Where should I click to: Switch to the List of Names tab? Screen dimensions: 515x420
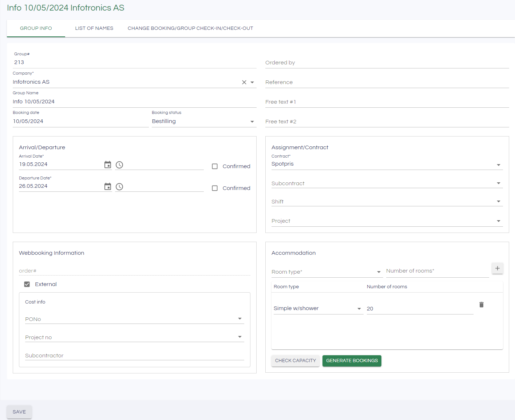coord(94,28)
